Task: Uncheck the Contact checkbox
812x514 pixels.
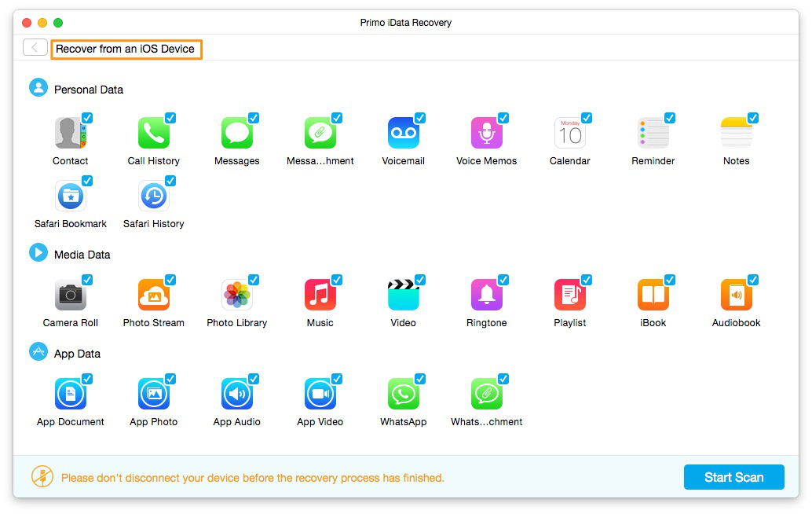Action: pos(87,118)
